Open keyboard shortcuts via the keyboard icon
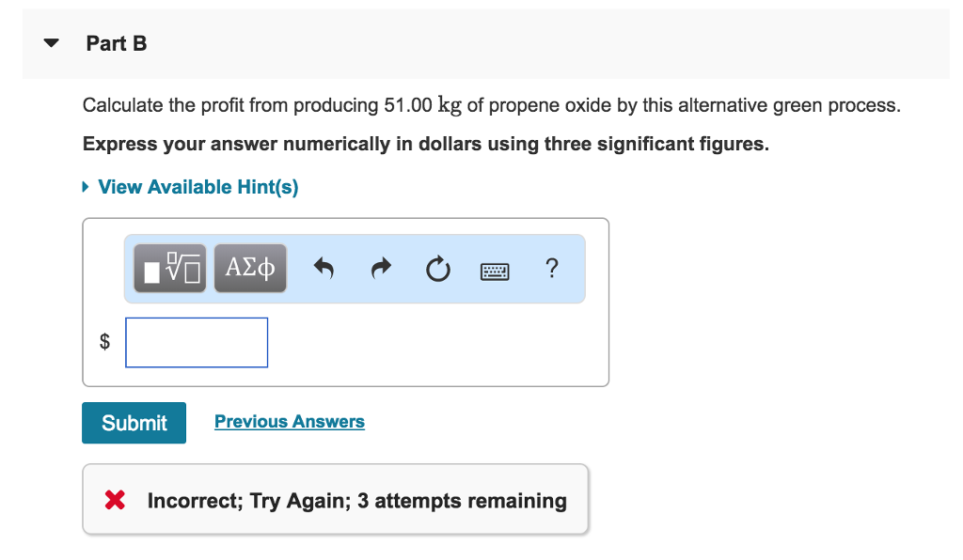Screen dimensions: 963x560 coord(494,270)
